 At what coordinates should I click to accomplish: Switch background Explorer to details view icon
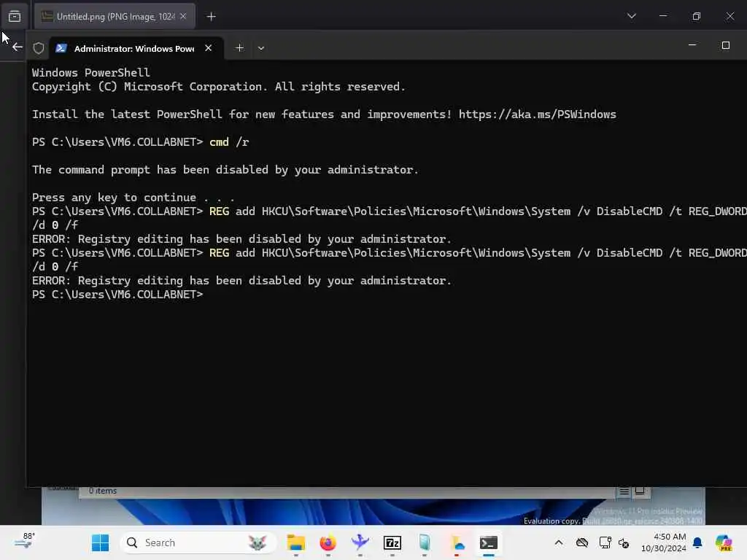point(624,491)
